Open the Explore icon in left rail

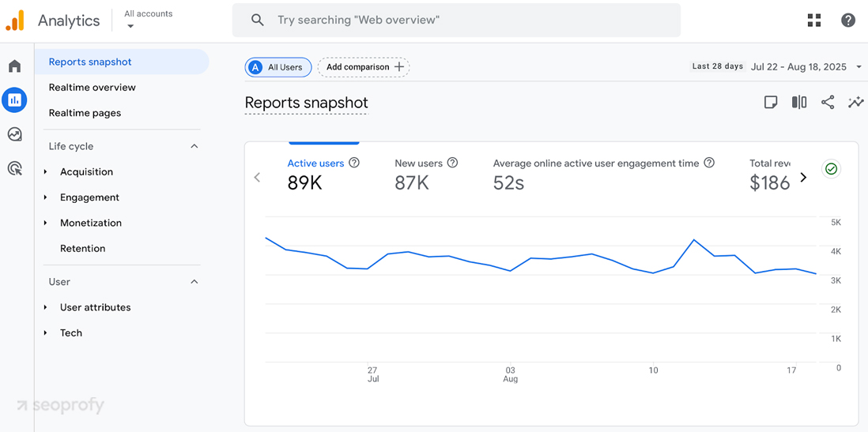[14, 134]
